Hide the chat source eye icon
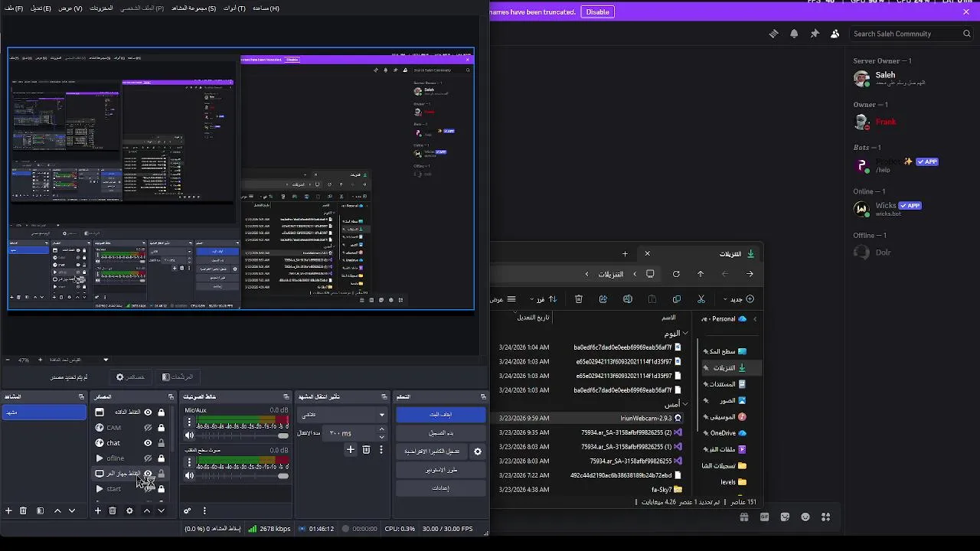 click(x=148, y=443)
